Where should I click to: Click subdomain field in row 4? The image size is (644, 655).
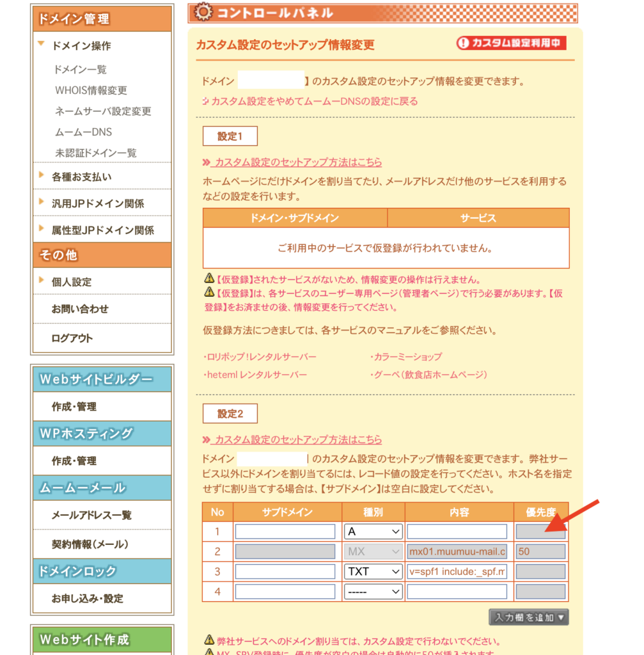click(x=285, y=592)
